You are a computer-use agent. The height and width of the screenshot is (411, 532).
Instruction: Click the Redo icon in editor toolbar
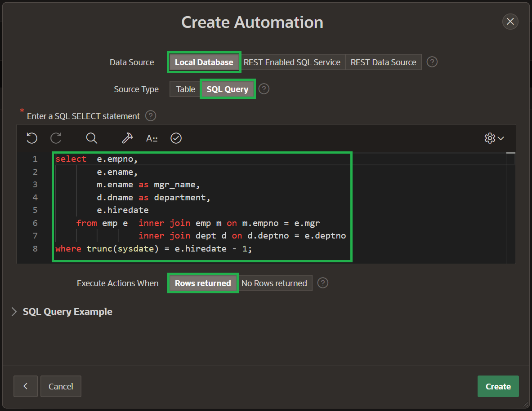tap(56, 138)
